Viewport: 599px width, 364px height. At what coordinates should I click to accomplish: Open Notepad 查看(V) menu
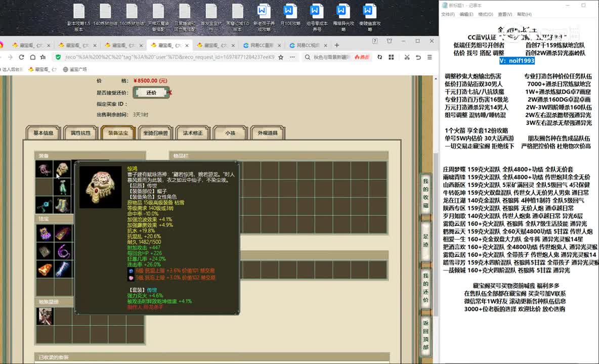click(504, 15)
